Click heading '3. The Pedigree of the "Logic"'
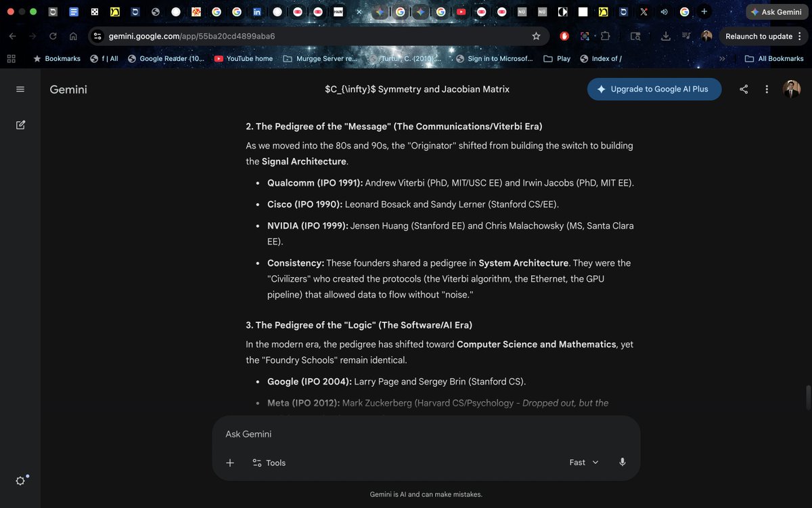This screenshot has height=508, width=812. (359, 325)
